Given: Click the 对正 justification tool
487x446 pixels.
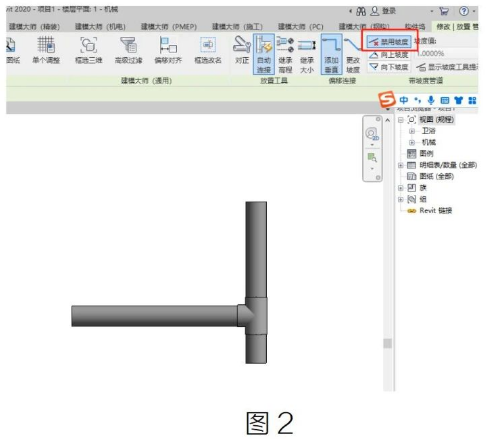Looking at the screenshot, I should click(x=242, y=50).
